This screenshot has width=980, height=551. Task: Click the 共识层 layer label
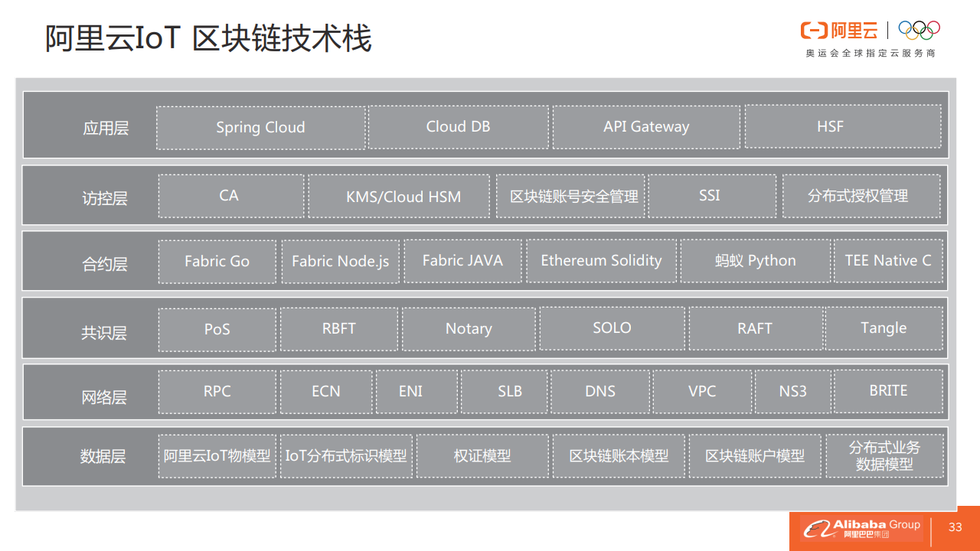pyautogui.click(x=104, y=334)
